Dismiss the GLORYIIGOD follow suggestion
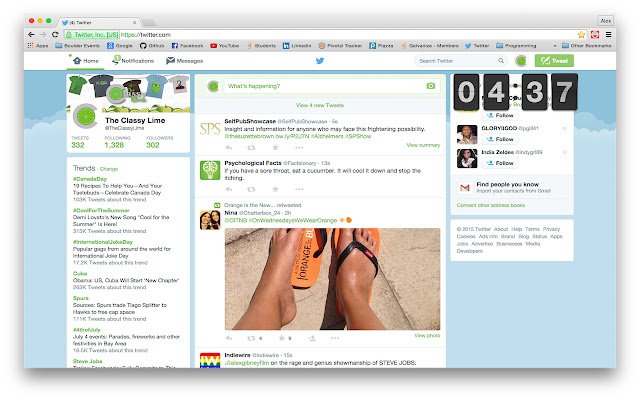This screenshot has height=400, width=640. tap(564, 129)
